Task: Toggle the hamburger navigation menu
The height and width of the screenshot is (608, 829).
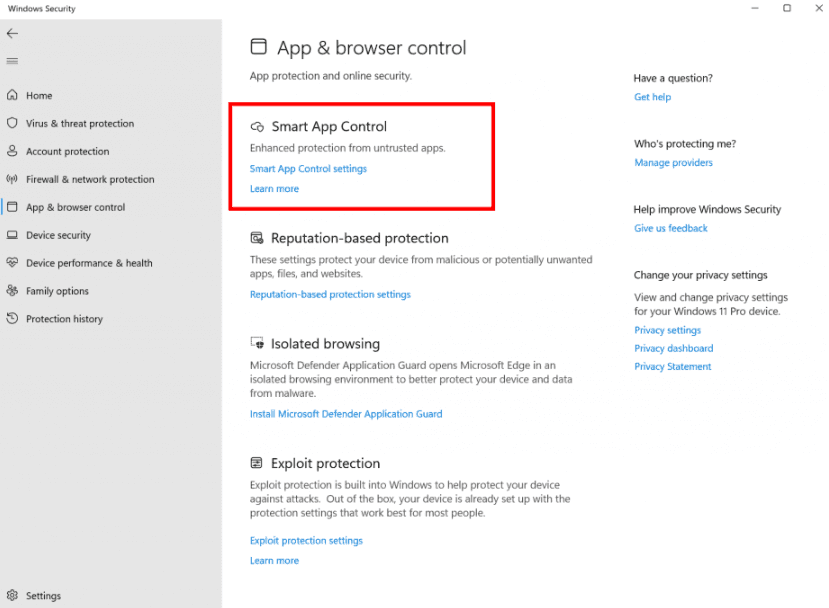Action: pos(12,61)
